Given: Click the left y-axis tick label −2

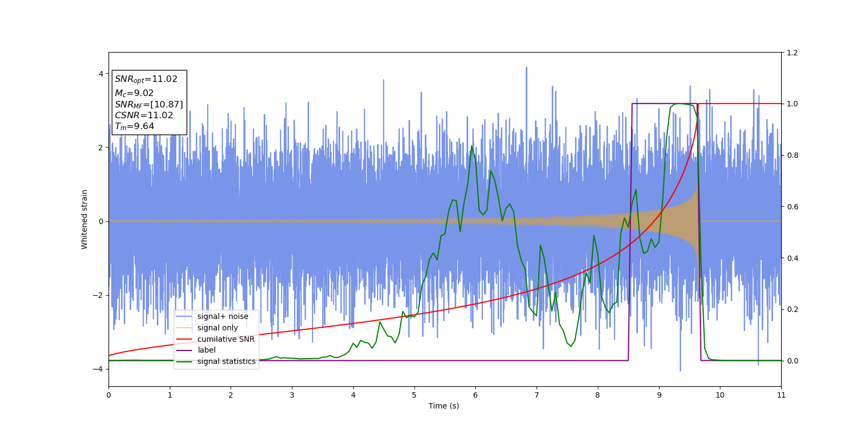Looking at the screenshot, I should tap(98, 295).
